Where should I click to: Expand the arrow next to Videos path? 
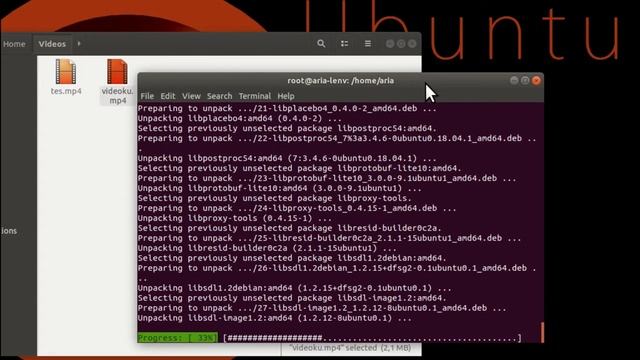pyautogui.click(x=79, y=44)
